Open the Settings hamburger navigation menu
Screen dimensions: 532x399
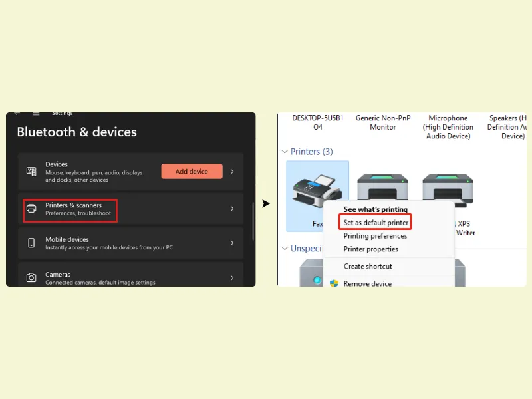coord(36,114)
